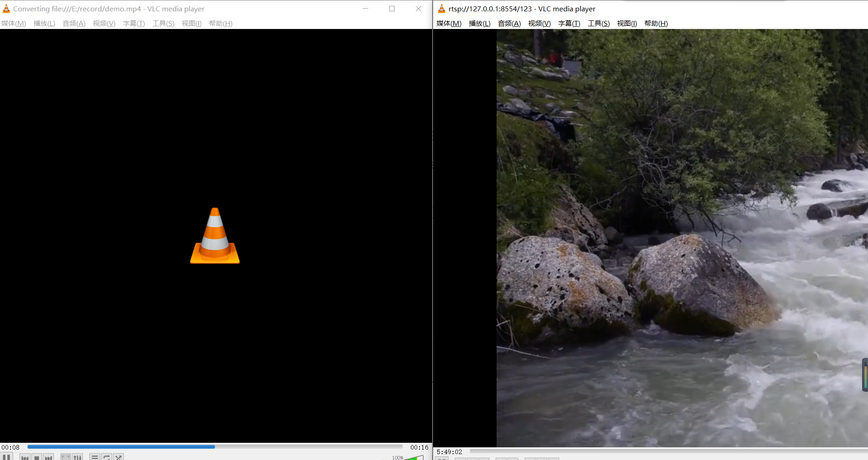Toggle fullscreen mode in the left player
This screenshot has width=868, height=460.
pyautogui.click(x=65, y=457)
